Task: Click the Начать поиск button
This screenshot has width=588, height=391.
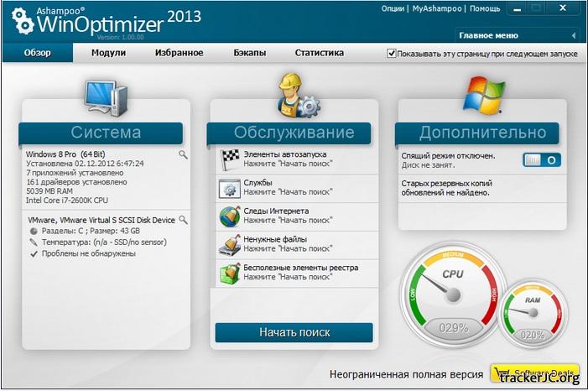Action: click(294, 332)
